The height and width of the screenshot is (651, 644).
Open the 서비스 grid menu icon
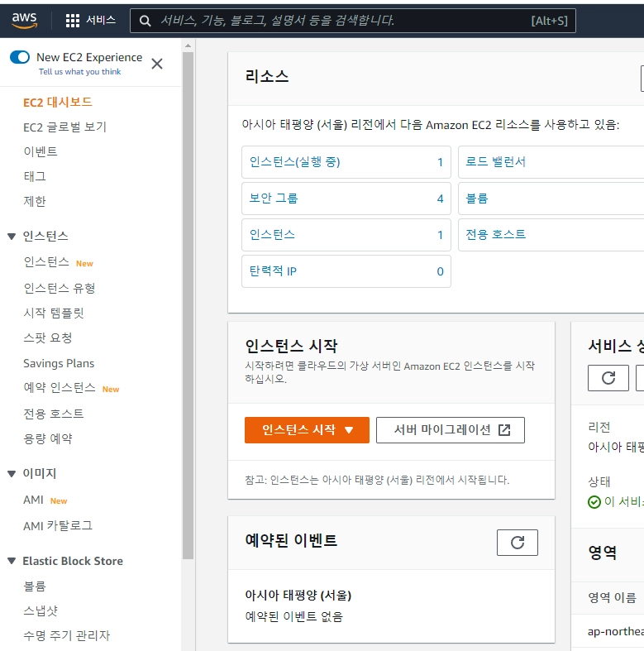click(x=73, y=21)
